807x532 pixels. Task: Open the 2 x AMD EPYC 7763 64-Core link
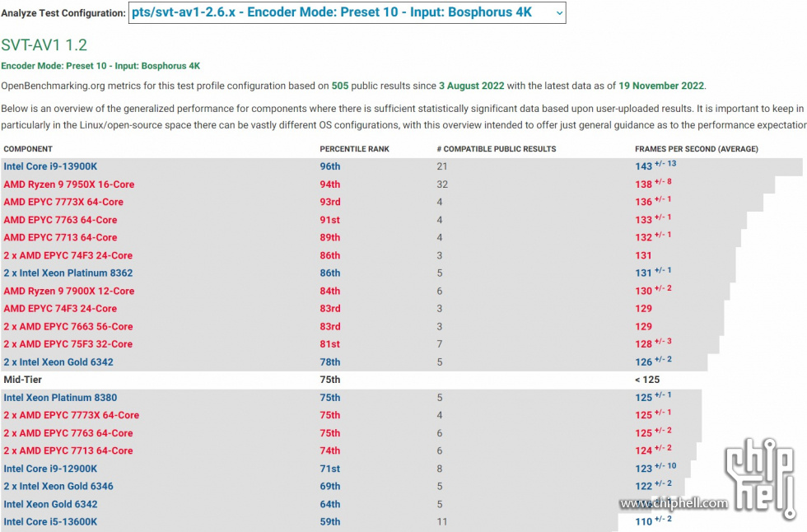68,432
